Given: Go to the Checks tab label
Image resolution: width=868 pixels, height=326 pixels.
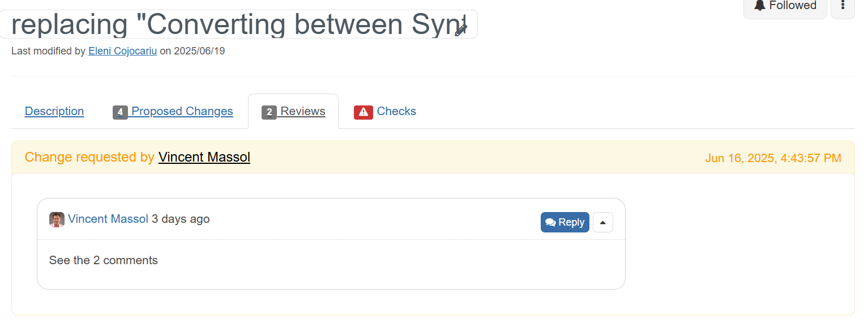Looking at the screenshot, I should coord(396,111).
